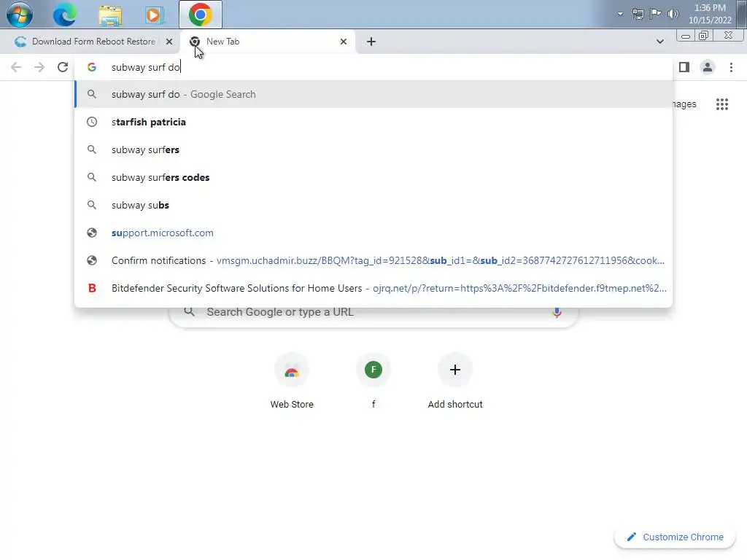The width and height of the screenshot is (747, 560).
Task: Open Chrome three-dot menu
Action: point(731,67)
